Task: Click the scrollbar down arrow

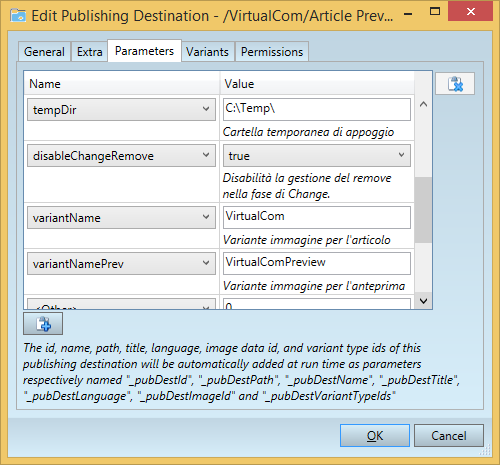Action: [423, 301]
